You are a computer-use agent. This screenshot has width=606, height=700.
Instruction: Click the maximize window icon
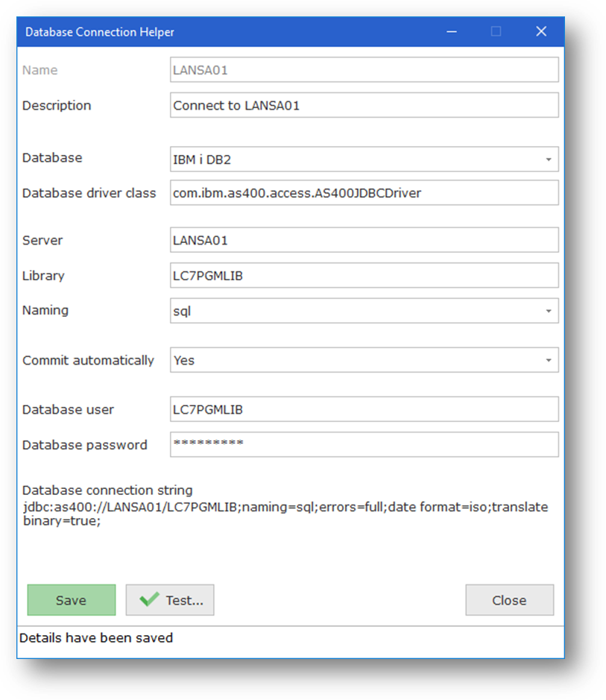(x=496, y=32)
